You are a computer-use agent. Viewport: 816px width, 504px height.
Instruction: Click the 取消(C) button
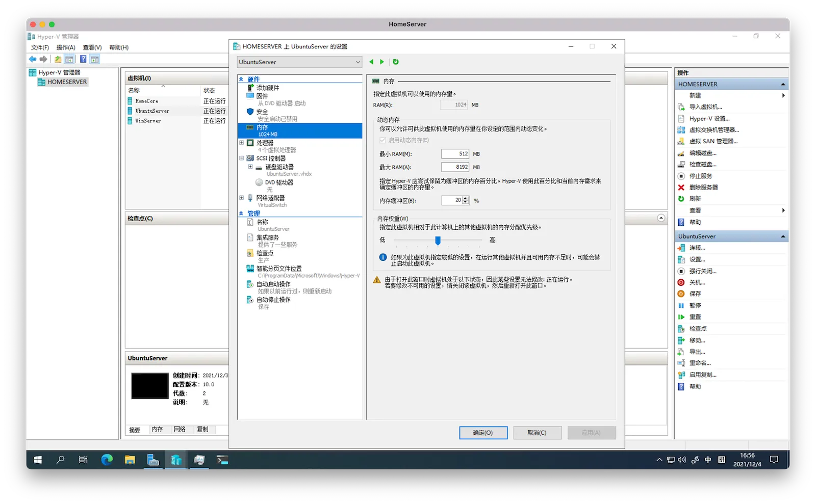coord(537,433)
